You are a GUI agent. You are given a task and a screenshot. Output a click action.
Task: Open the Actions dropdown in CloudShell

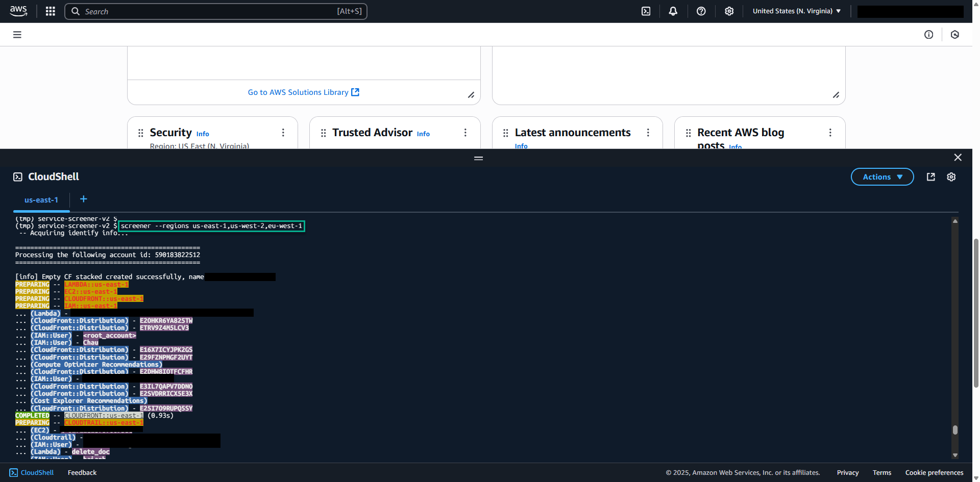coord(882,176)
